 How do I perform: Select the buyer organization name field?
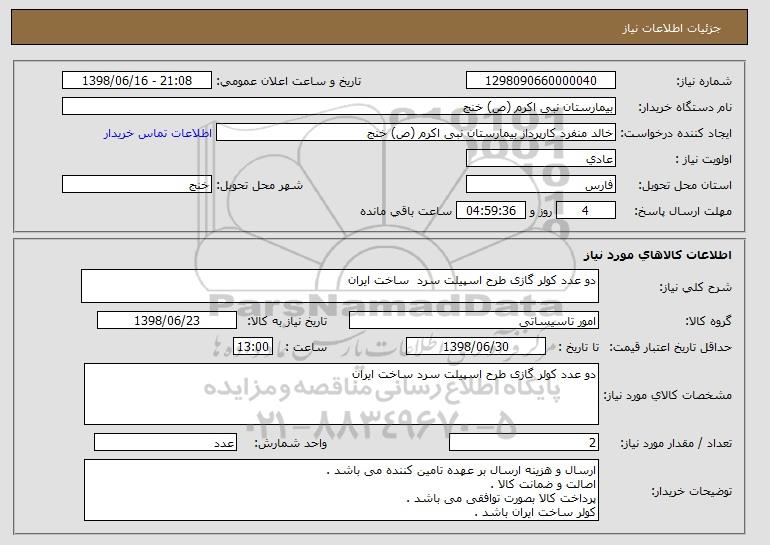339,107
